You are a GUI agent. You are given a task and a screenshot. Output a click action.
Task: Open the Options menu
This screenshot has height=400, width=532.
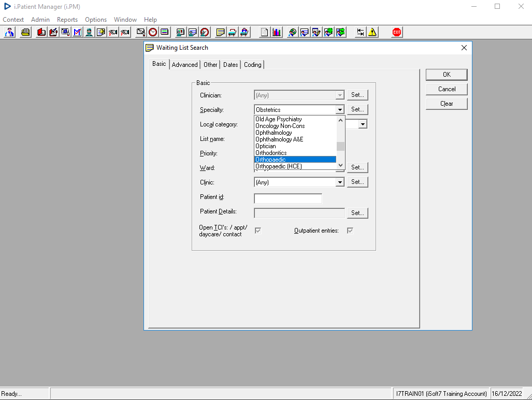tap(96, 20)
